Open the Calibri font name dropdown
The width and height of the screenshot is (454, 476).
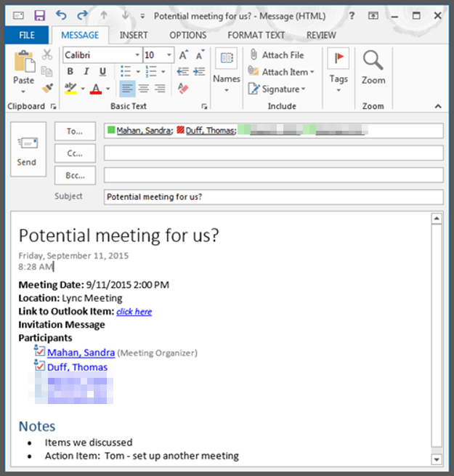click(137, 55)
